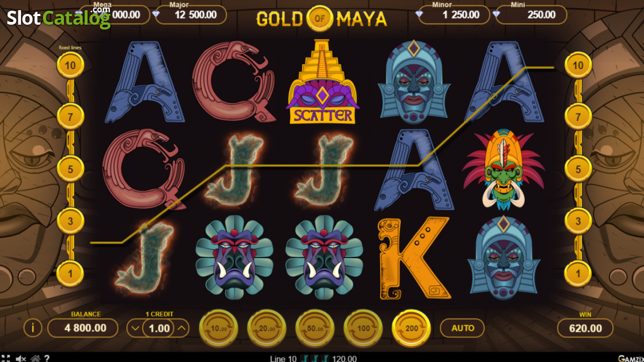Open SlotCatalog logo link
Image resolution: width=644 pixels, height=362 pixels.
pyautogui.click(x=58, y=17)
